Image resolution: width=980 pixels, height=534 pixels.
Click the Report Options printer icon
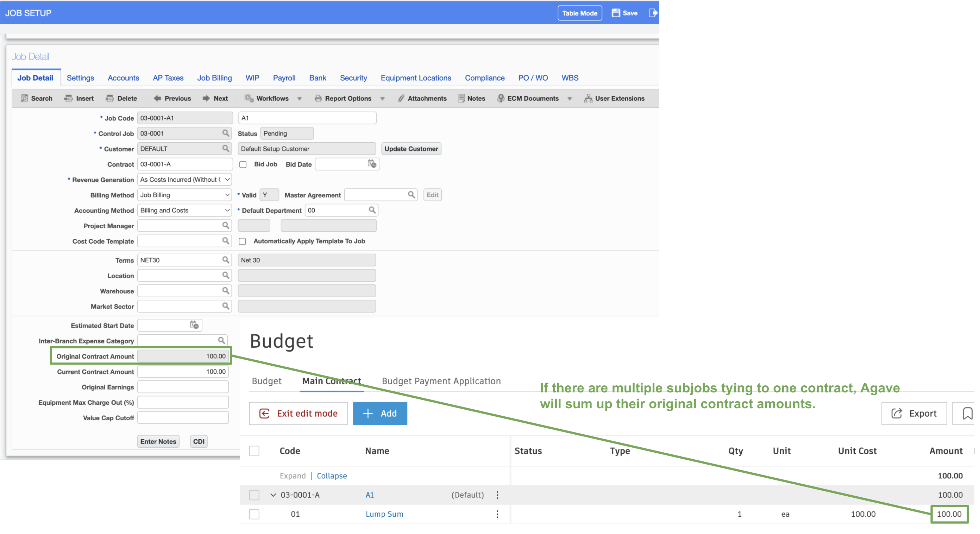click(318, 98)
